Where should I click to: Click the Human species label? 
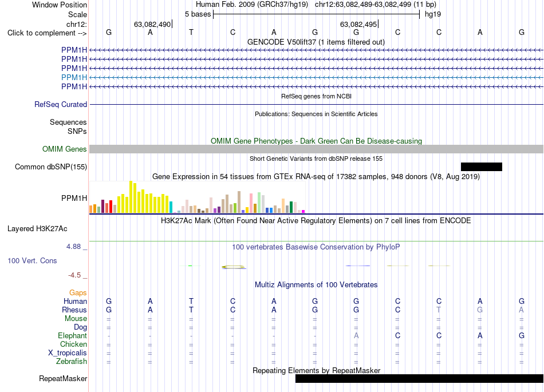[x=75, y=301]
